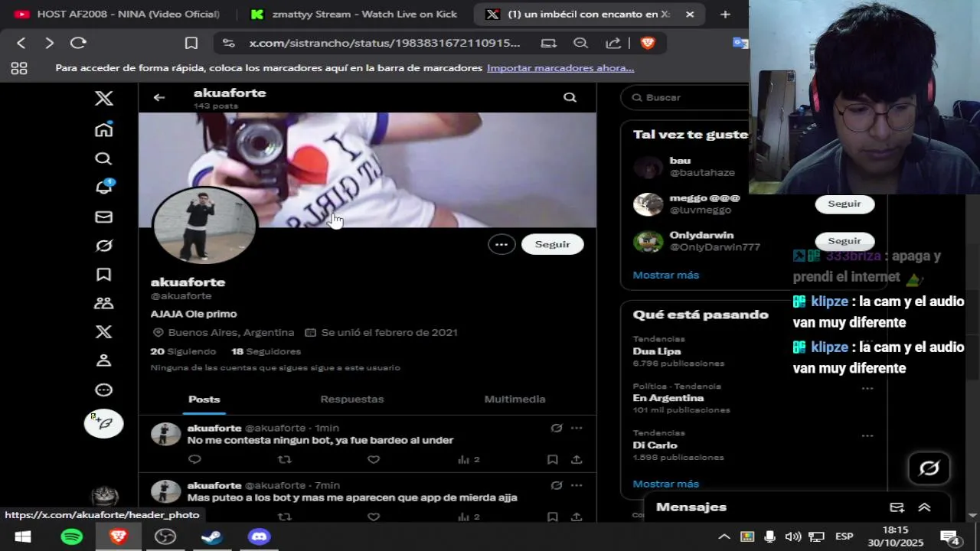Switch to the Respuestas tab
Viewport: 980px width, 551px height.
pyautogui.click(x=352, y=399)
